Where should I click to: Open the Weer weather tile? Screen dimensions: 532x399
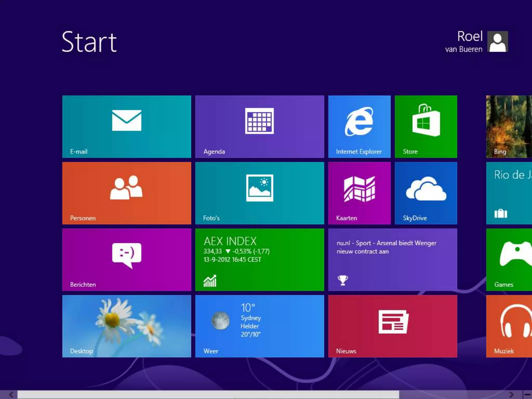point(260,326)
